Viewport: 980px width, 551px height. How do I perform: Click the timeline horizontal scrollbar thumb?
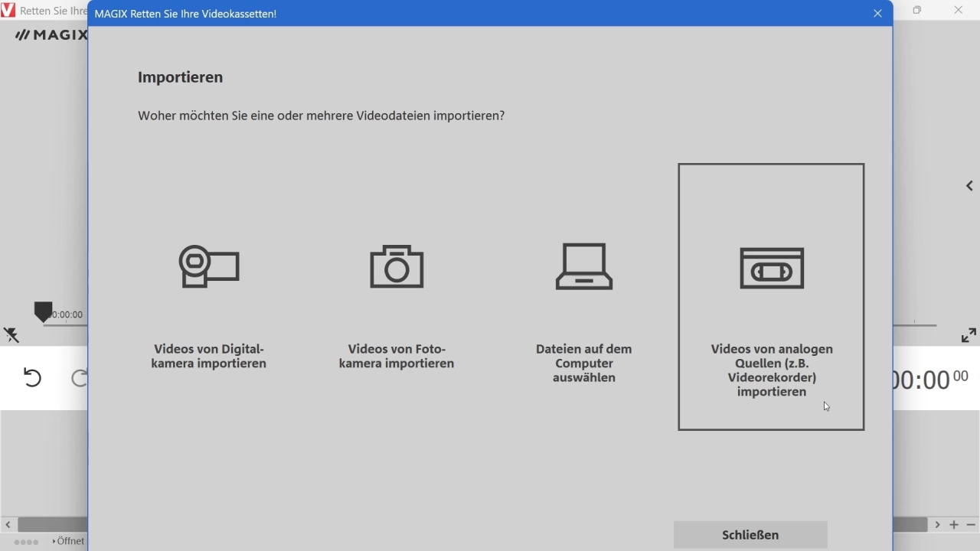tap(52, 525)
